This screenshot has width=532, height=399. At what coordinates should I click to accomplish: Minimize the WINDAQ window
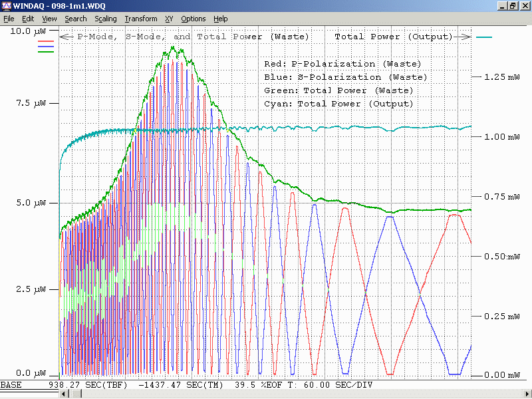click(503, 5)
